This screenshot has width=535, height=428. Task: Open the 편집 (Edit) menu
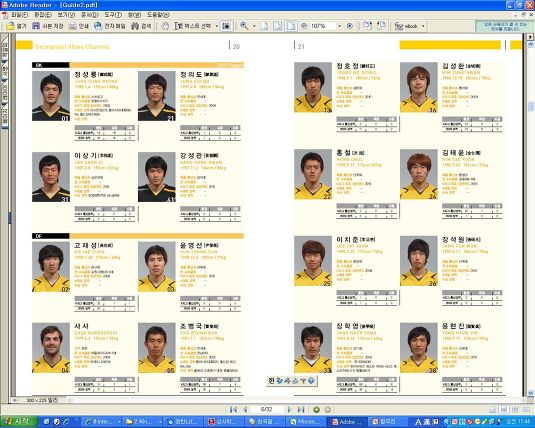(x=43, y=15)
